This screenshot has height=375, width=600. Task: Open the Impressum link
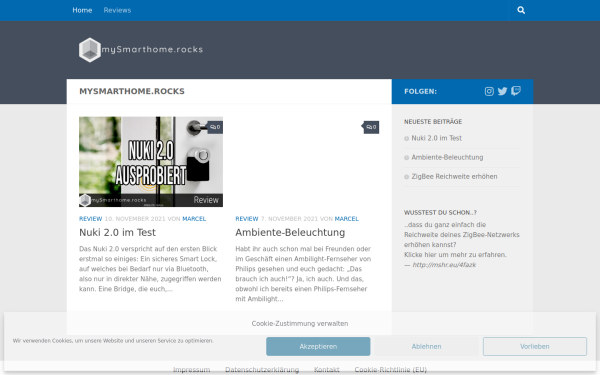pos(191,370)
